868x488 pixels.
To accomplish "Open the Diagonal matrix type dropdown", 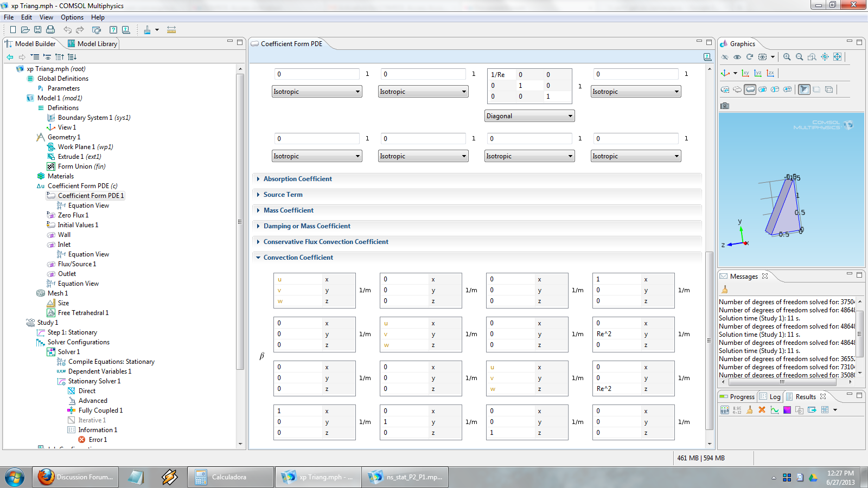I will point(529,116).
